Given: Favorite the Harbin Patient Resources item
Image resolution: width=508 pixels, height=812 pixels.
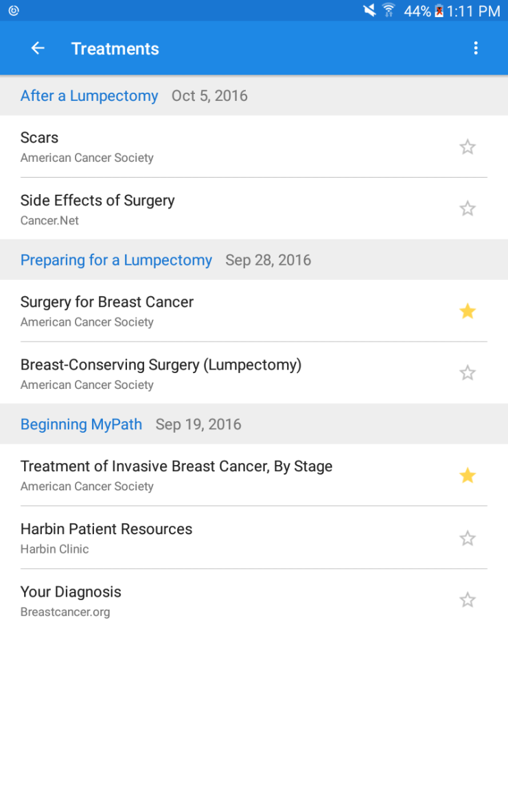Looking at the screenshot, I should click(x=467, y=538).
